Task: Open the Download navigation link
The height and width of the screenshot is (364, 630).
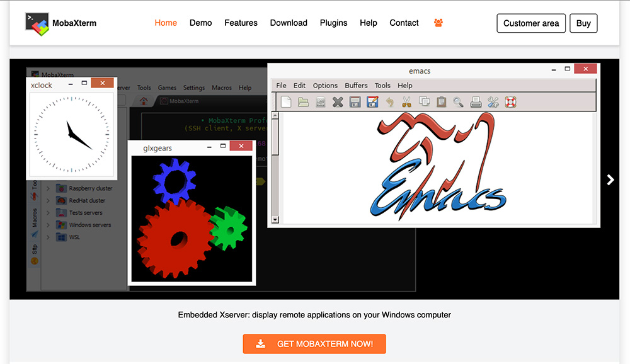Action: pos(289,23)
